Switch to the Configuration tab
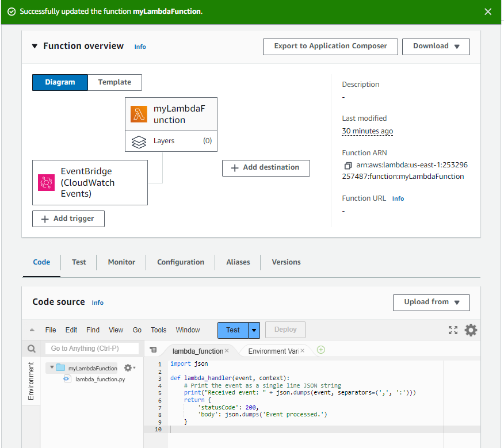This screenshot has width=504, height=448. (x=181, y=262)
